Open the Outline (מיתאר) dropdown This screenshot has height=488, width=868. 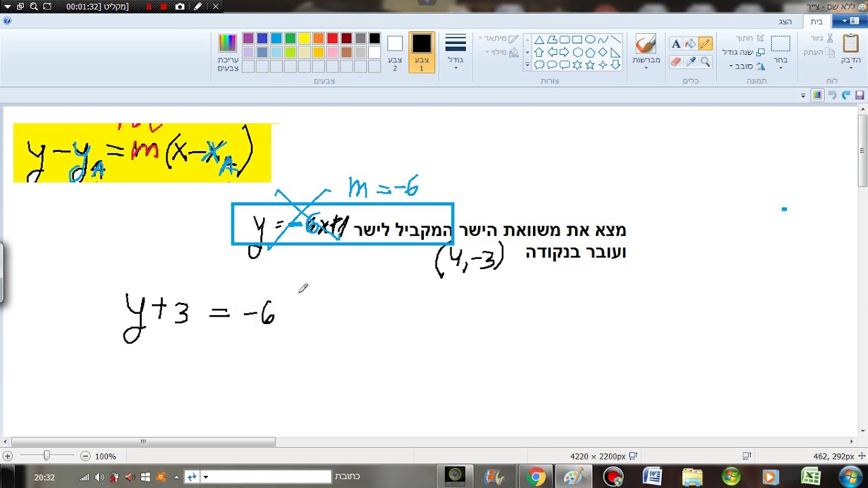pyautogui.click(x=498, y=39)
